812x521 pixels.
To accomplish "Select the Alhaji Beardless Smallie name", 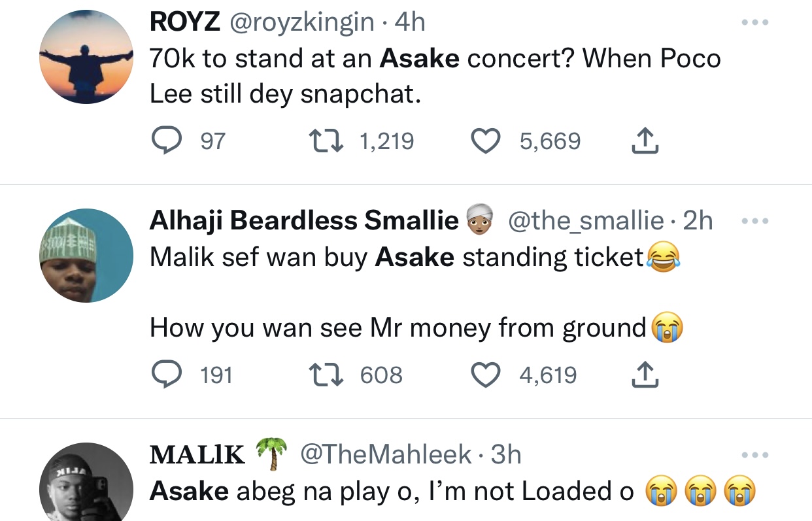I will click(304, 221).
